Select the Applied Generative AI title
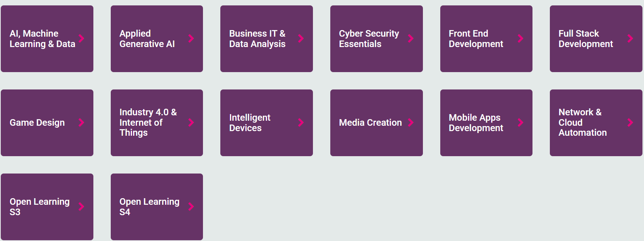The width and height of the screenshot is (644, 241). (x=147, y=39)
